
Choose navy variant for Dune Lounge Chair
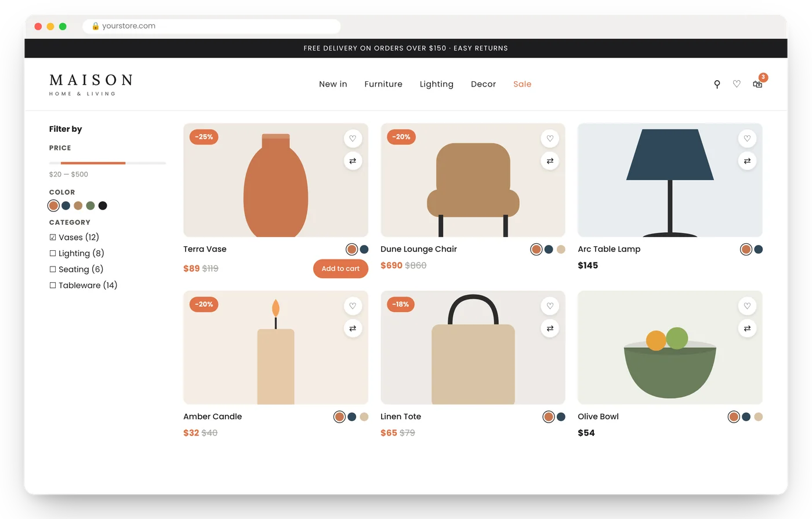pos(549,250)
